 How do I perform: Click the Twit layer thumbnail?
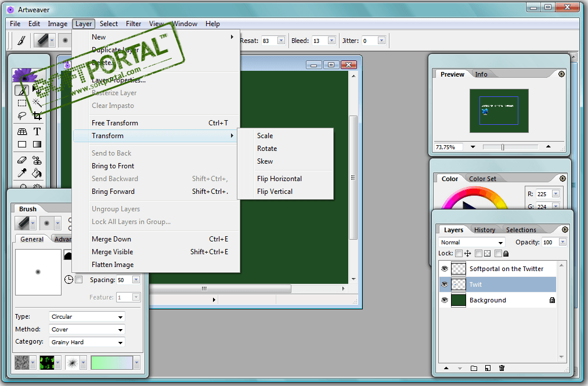pyautogui.click(x=458, y=284)
